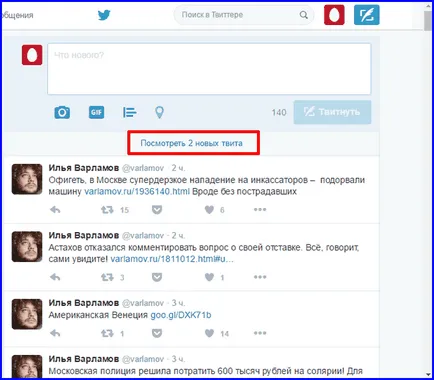Click avatar next to compose box
Image resolution: width=434 pixels, height=380 pixels.
point(32,55)
